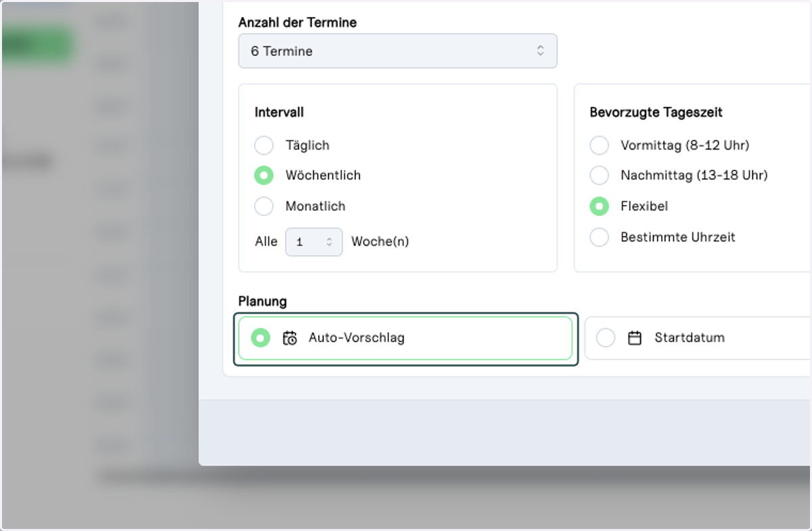Click the Auto-Vorschlag calendar clock icon
The height and width of the screenshot is (531, 812).
(290, 338)
